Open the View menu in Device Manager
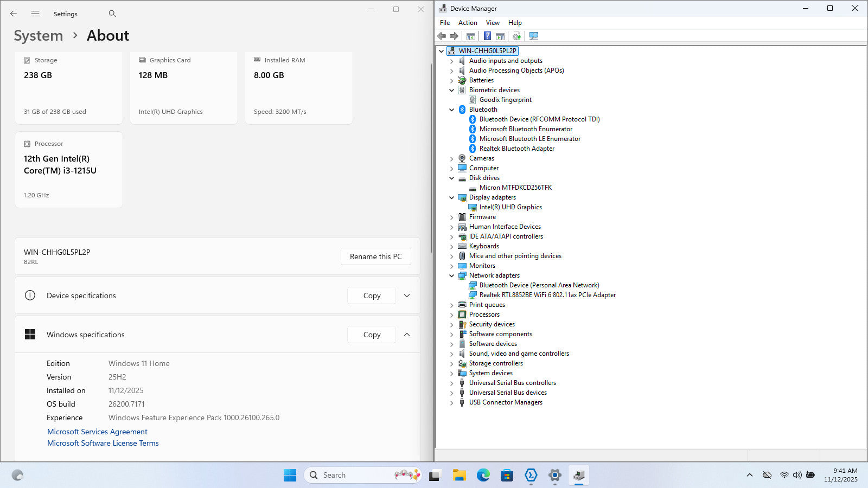Screen dimensions: 868x488 (x=493, y=23)
